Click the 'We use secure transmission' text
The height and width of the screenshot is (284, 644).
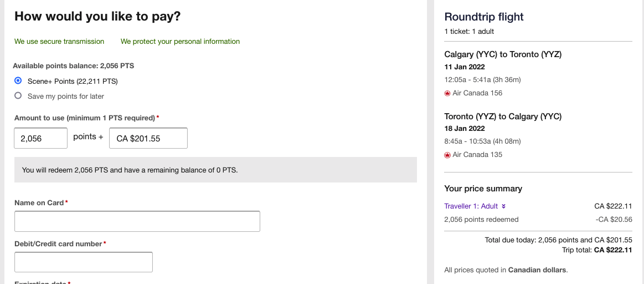(x=59, y=42)
